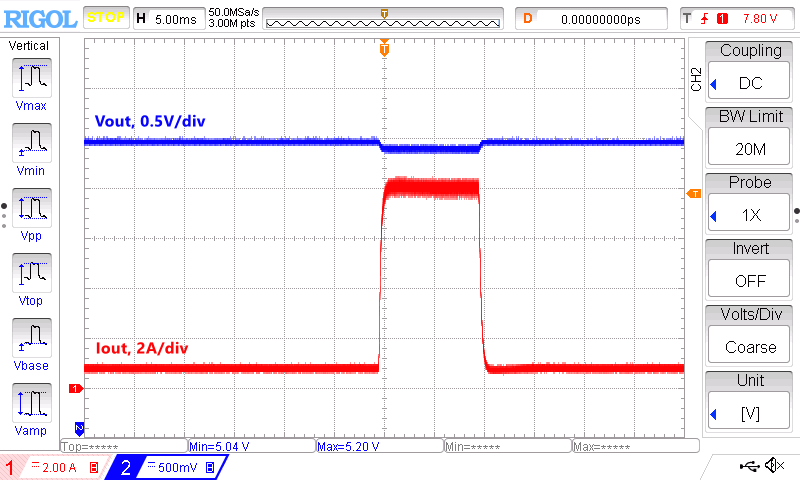Toggle Volts/Div Coarse setting
800x480 pixels.
(x=749, y=336)
